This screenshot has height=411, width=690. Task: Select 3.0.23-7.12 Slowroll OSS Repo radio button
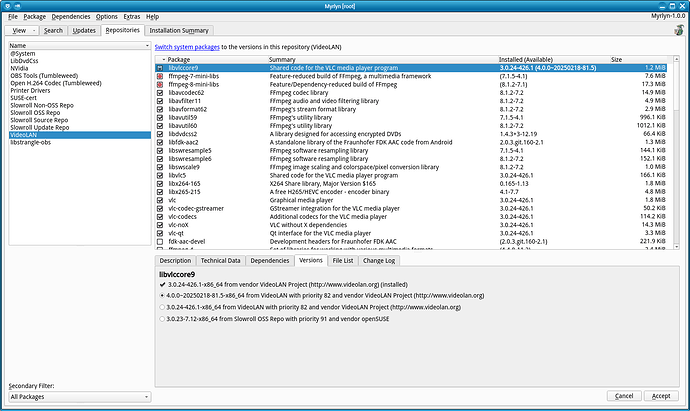pyautogui.click(x=162, y=319)
